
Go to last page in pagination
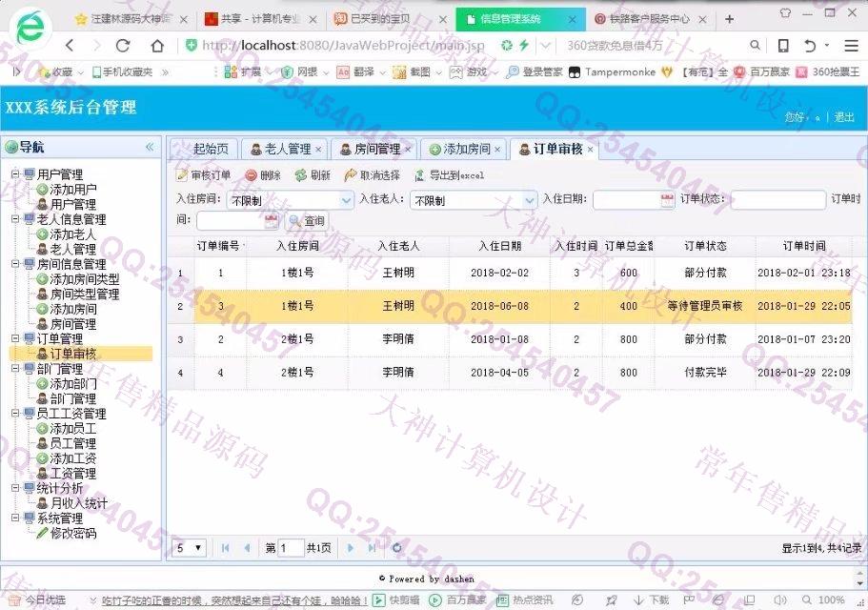pos(372,548)
